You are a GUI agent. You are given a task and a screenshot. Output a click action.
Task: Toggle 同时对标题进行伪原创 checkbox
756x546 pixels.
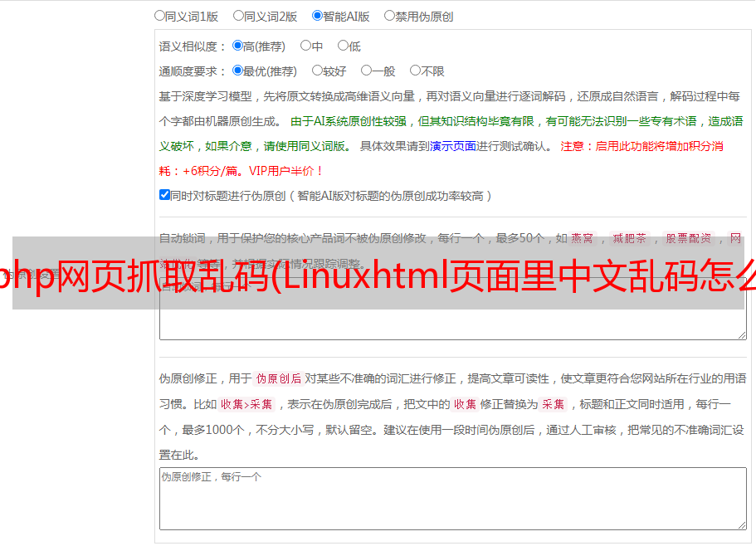[x=164, y=195]
